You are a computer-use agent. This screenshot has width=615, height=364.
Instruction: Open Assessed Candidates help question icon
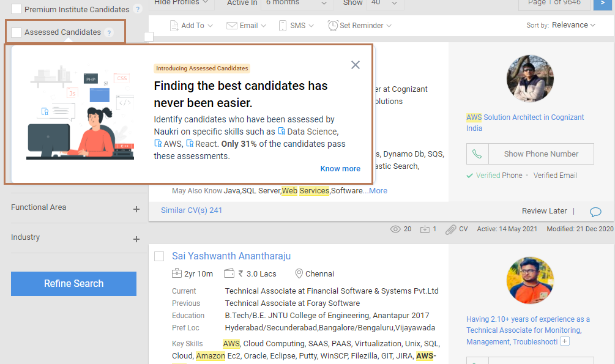coord(110,32)
